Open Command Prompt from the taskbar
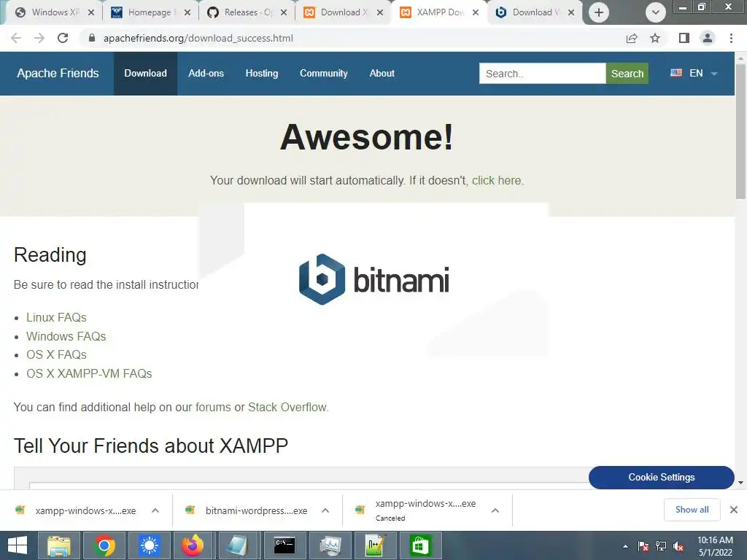This screenshot has width=747, height=560. click(285, 545)
